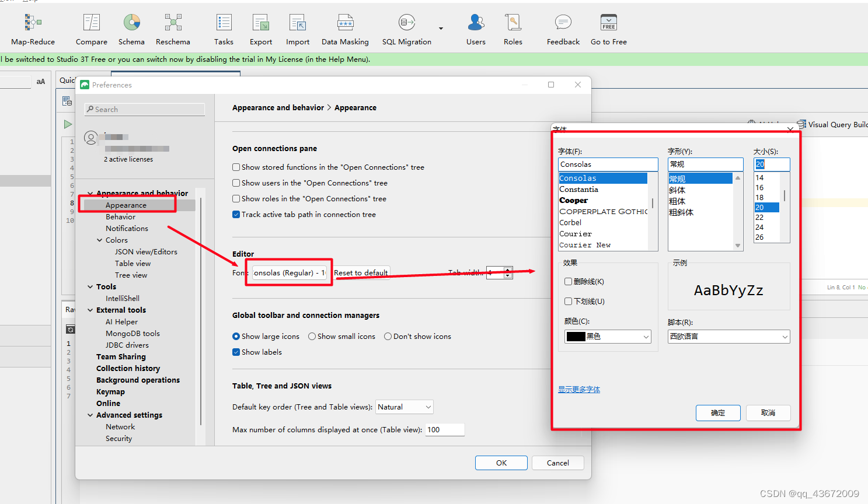Collapse the Appearance and behavior section
Image resolution: width=868 pixels, height=504 pixels.
click(x=90, y=193)
